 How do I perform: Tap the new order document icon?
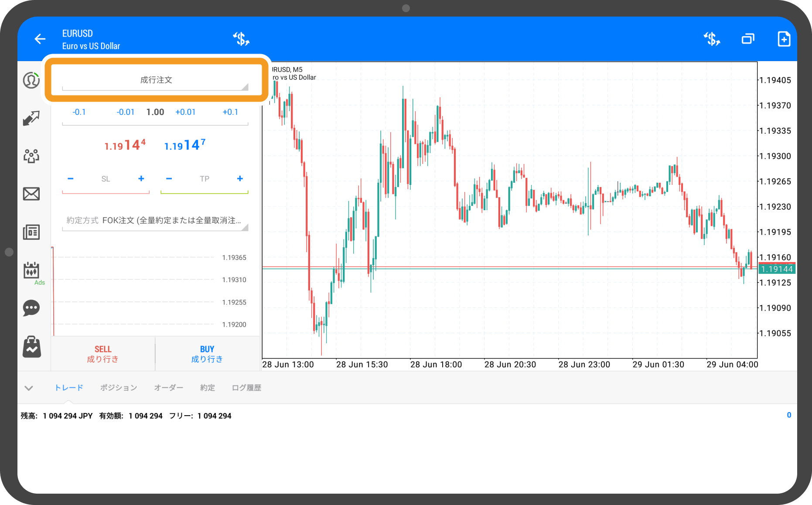point(784,39)
